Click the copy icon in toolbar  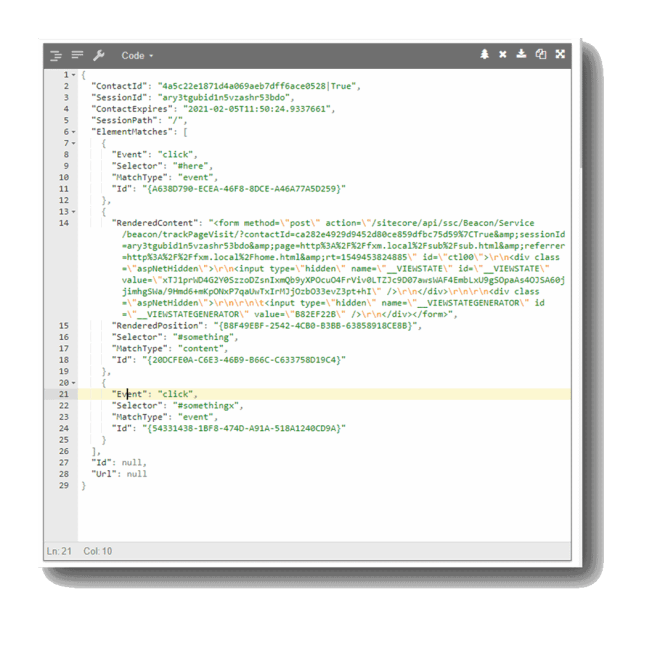541,55
